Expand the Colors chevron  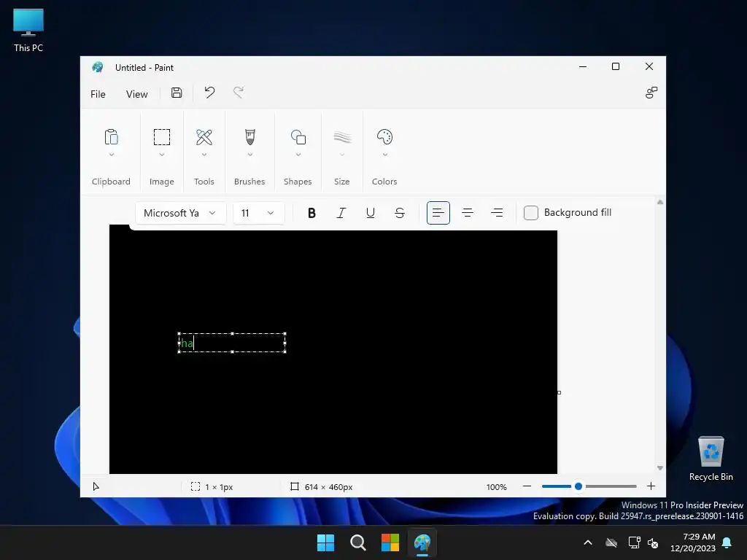pyautogui.click(x=385, y=155)
